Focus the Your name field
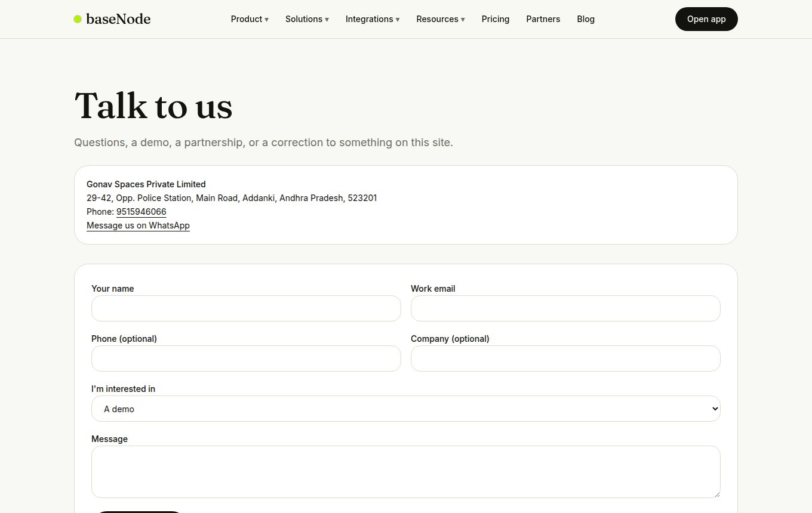Viewport: 812px width, 513px height. (246, 308)
